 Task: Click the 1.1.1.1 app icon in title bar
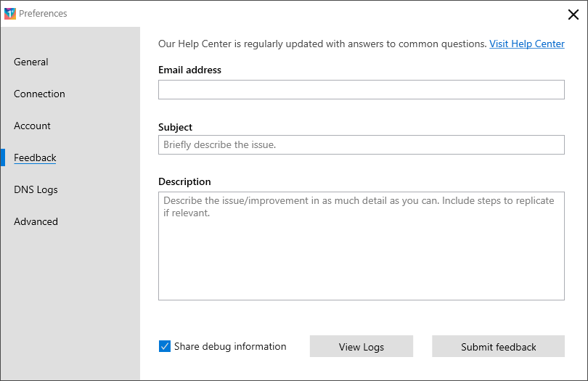10,14
